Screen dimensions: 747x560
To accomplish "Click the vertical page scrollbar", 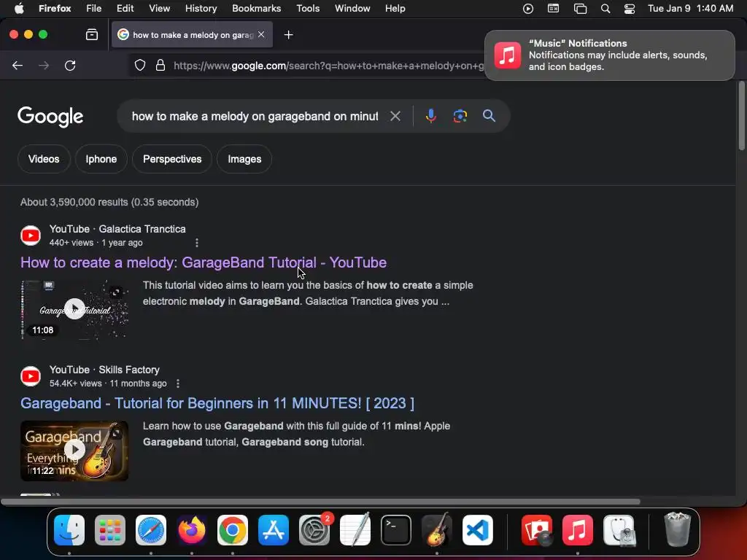I will pyautogui.click(x=741, y=117).
